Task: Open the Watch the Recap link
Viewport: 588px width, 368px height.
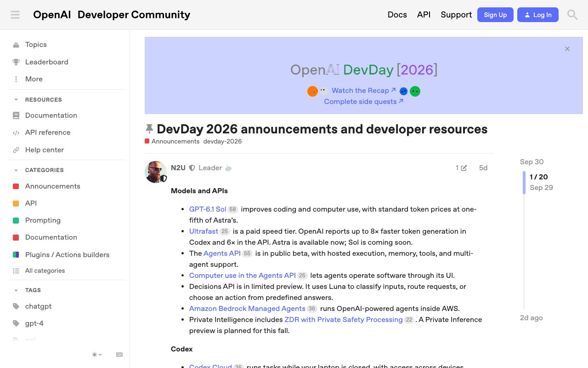Action: tap(363, 91)
